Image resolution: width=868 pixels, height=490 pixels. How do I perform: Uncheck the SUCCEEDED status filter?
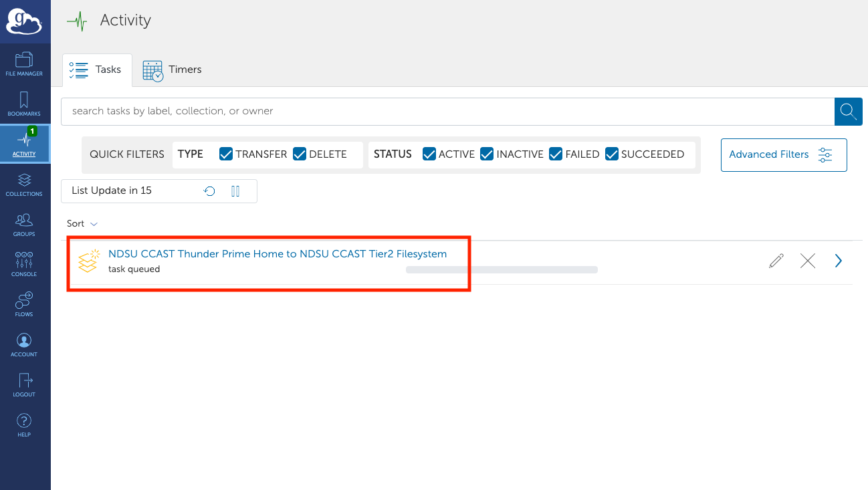pos(612,154)
